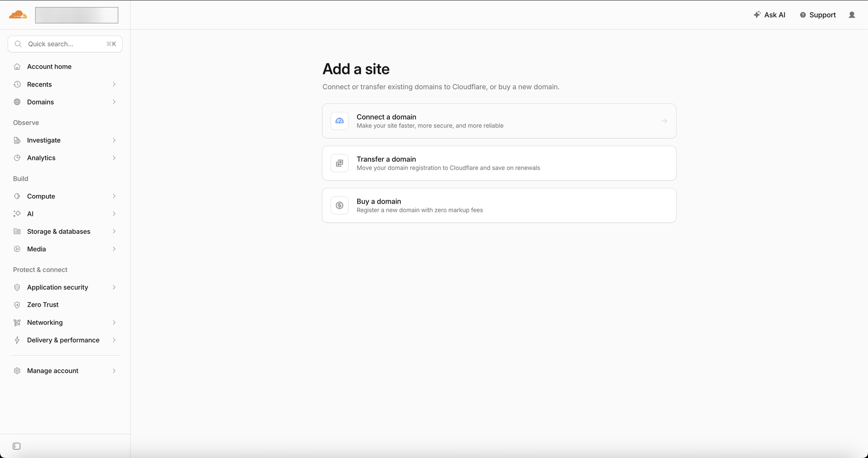Click the Application security shield icon
Viewport: 868px width, 458px height.
click(17, 287)
